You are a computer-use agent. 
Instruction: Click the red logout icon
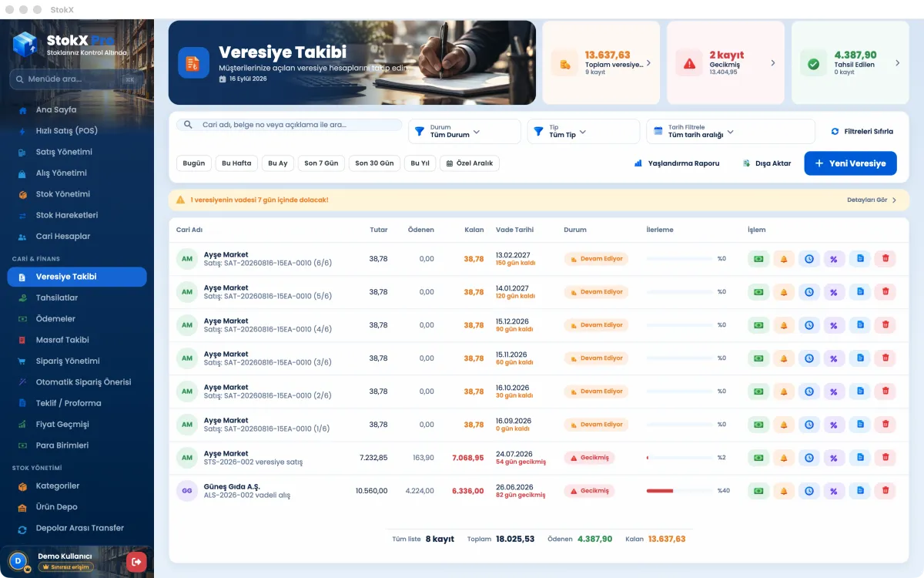(x=136, y=562)
